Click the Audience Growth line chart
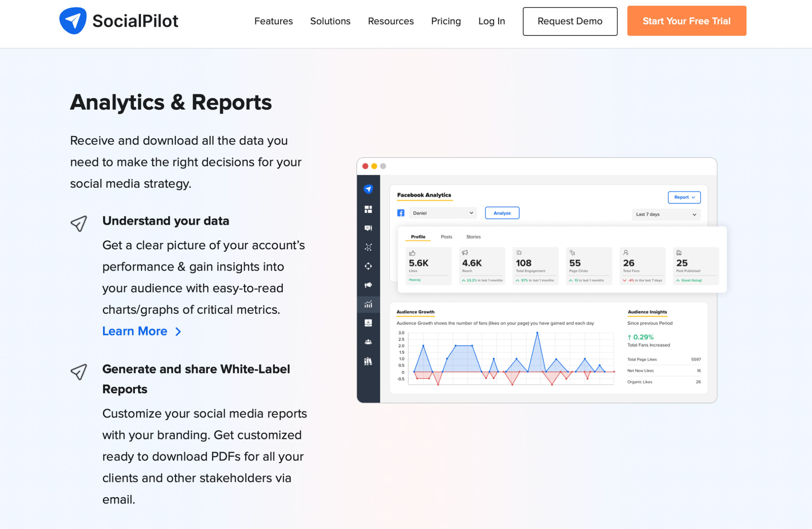Viewport: 812px width, 529px height. (x=506, y=358)
